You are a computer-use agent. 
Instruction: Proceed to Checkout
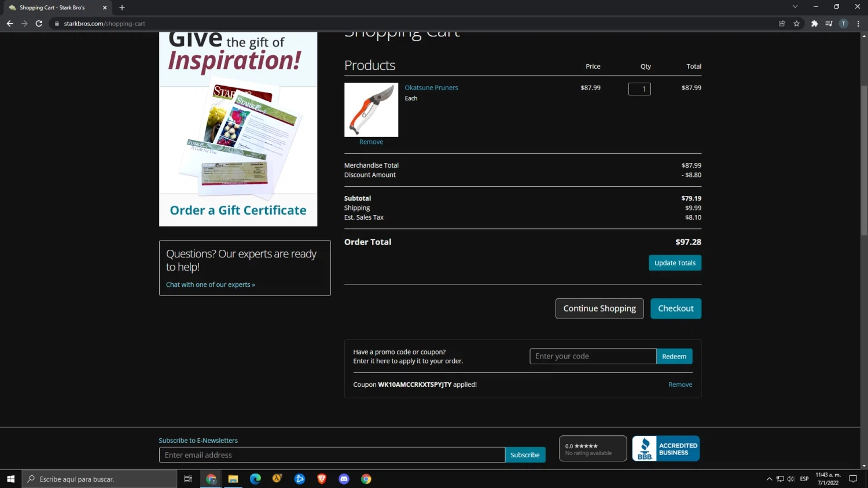676,309
